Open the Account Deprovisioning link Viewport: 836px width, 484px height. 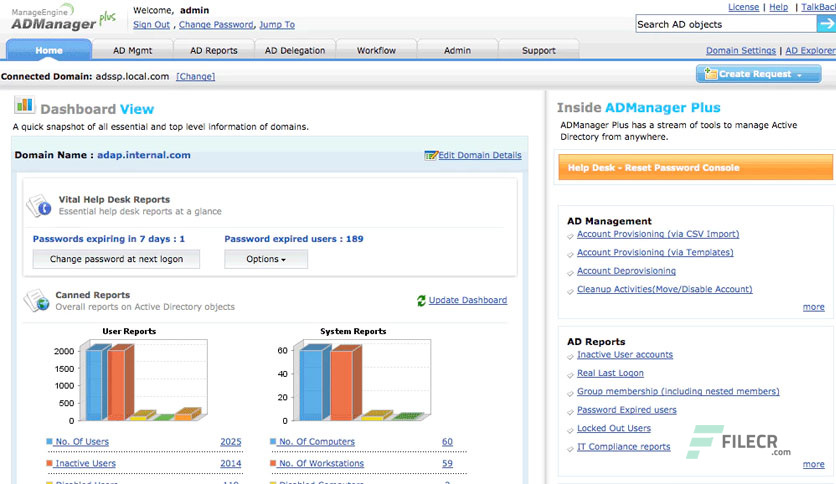point(626,271)
